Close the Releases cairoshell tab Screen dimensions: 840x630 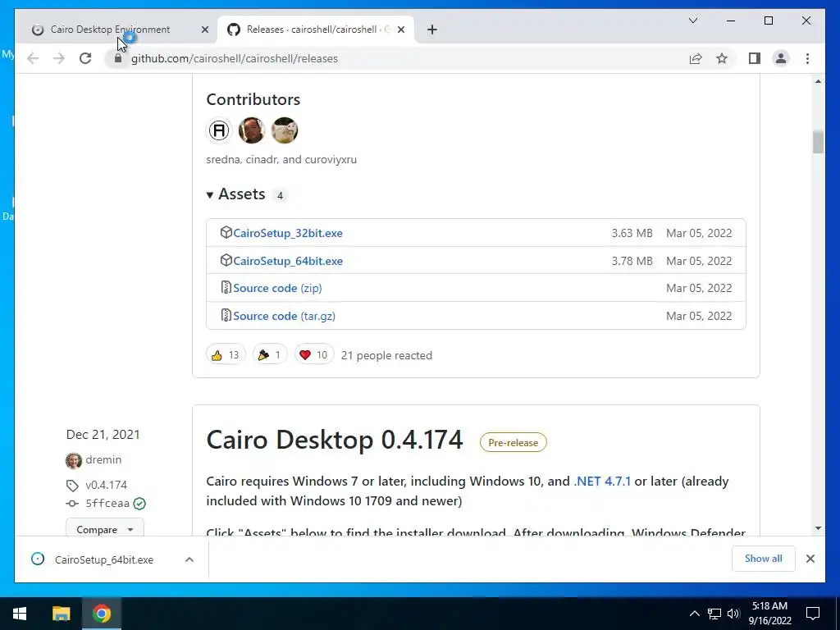[x=400, y=30]
